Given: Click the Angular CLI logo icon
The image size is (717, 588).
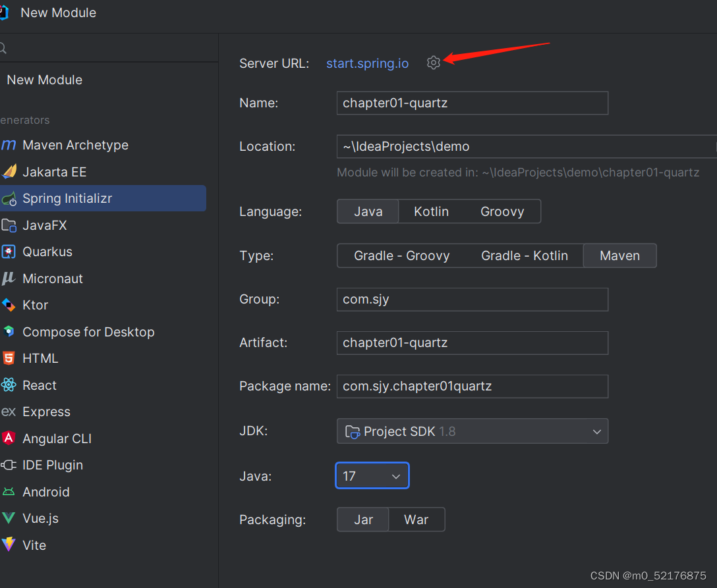Looking at the screenshot, I should click(x=9, y=438).
